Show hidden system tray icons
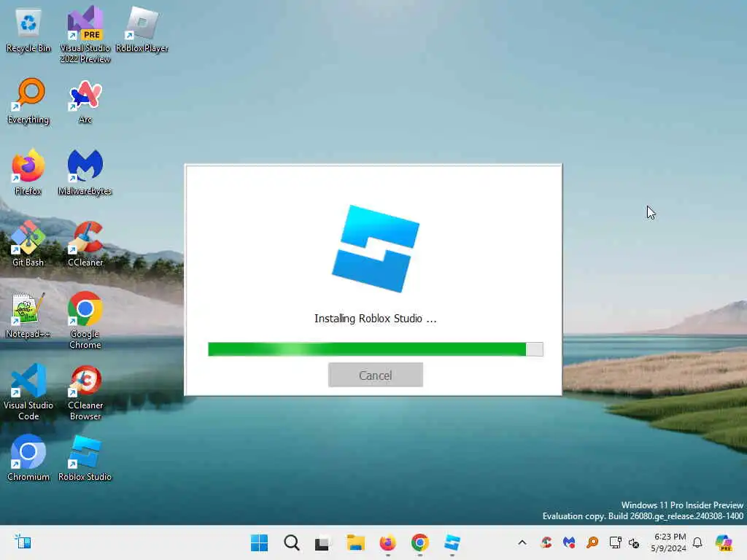The width and height of the screenshot is (747, 560). pyautogui.click(x=522, y=542)
